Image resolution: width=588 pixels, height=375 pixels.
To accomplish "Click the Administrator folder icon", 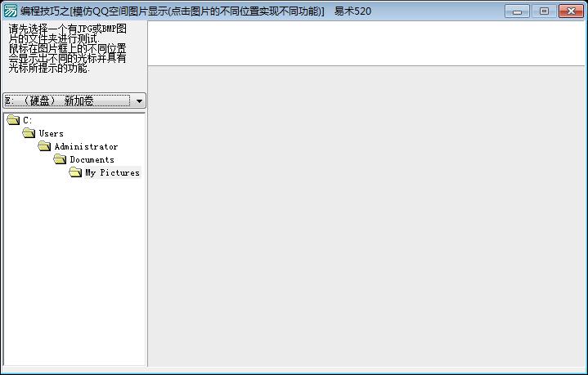I will (44, 146).
